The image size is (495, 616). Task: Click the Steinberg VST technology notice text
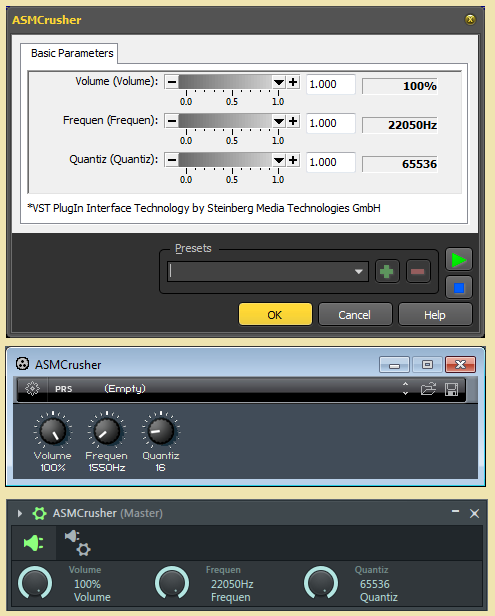point(204,208)
